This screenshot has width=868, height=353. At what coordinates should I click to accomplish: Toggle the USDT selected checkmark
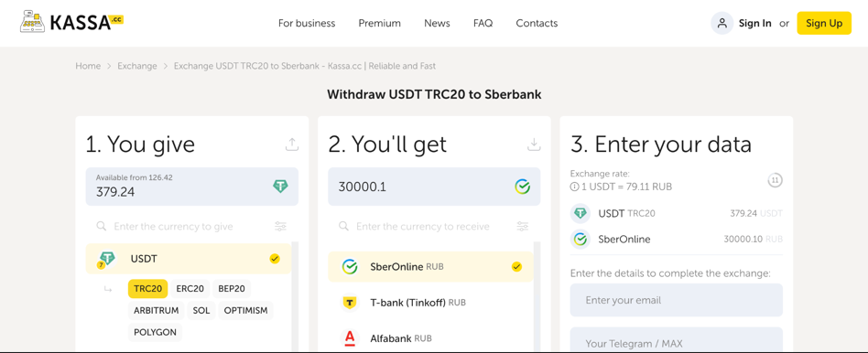(x=275, y=259)
